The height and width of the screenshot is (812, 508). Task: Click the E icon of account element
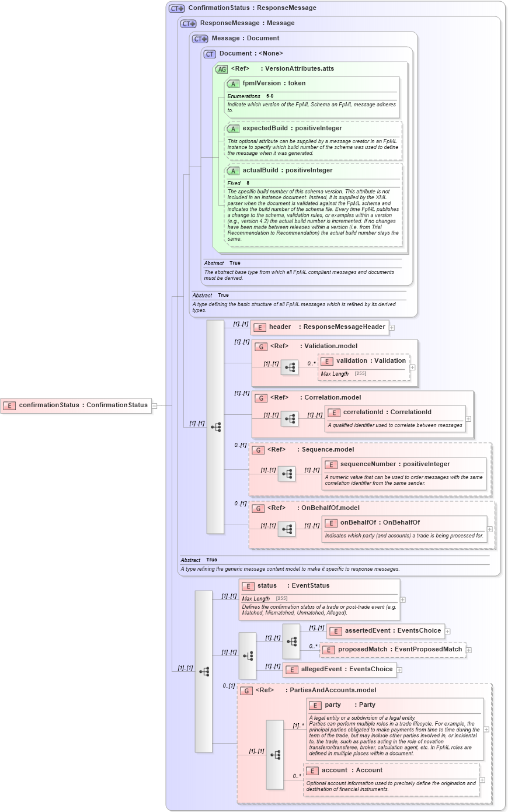[312, 771]
